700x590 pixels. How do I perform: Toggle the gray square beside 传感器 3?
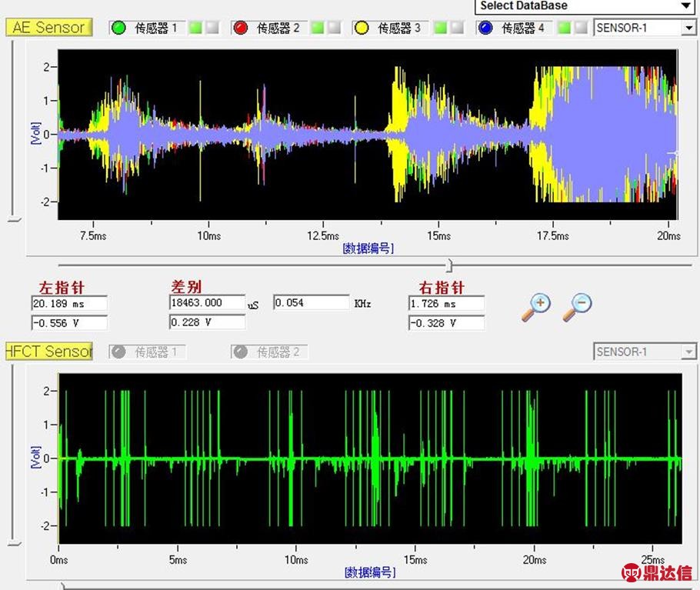[457, 28]
